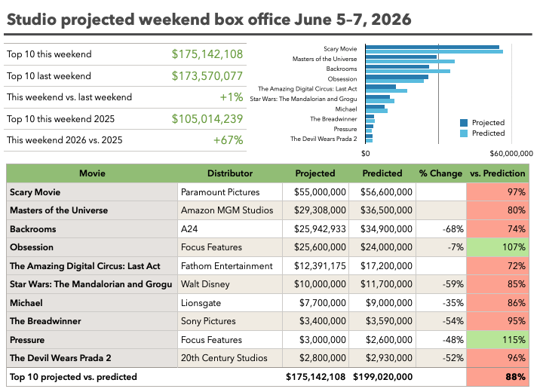Click the +67% year-over-year value
The height and width of the screenshot is (392, 543).
[x=229, y=140]
